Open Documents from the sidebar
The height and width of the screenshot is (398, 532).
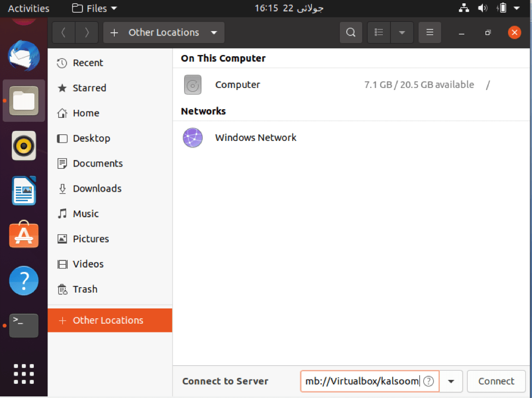(97, 163)
